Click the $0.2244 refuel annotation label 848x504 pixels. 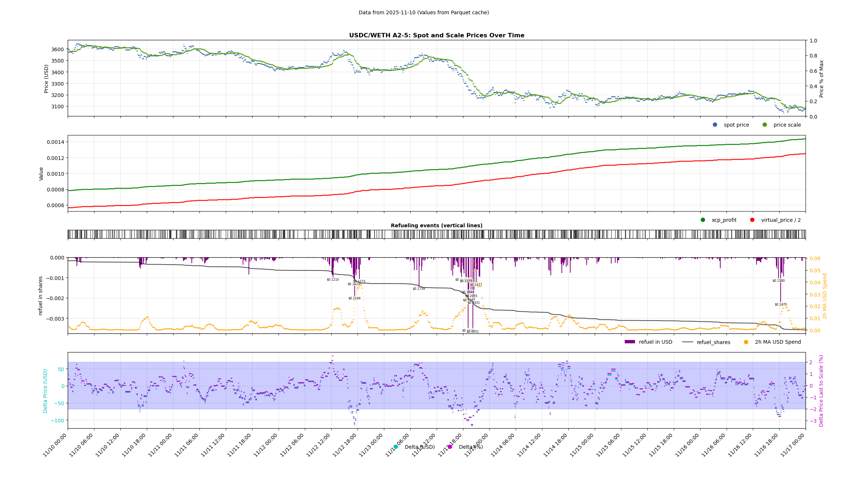coord(354,298)
